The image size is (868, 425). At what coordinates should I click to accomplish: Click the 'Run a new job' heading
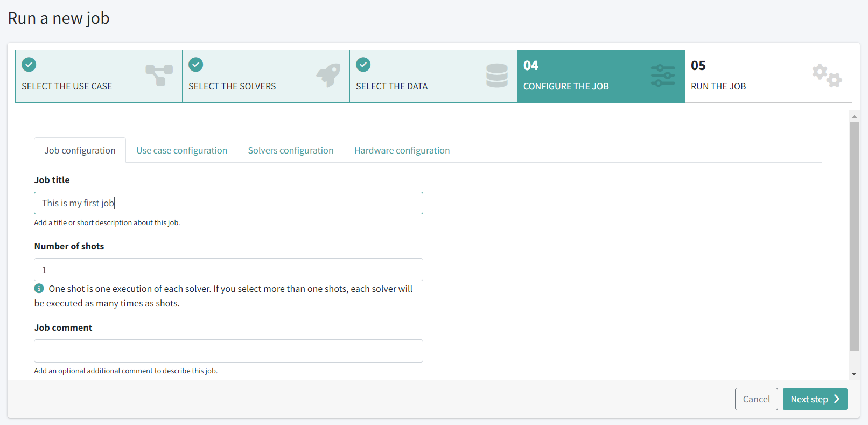pyautogui.click(x=59, y=18)
